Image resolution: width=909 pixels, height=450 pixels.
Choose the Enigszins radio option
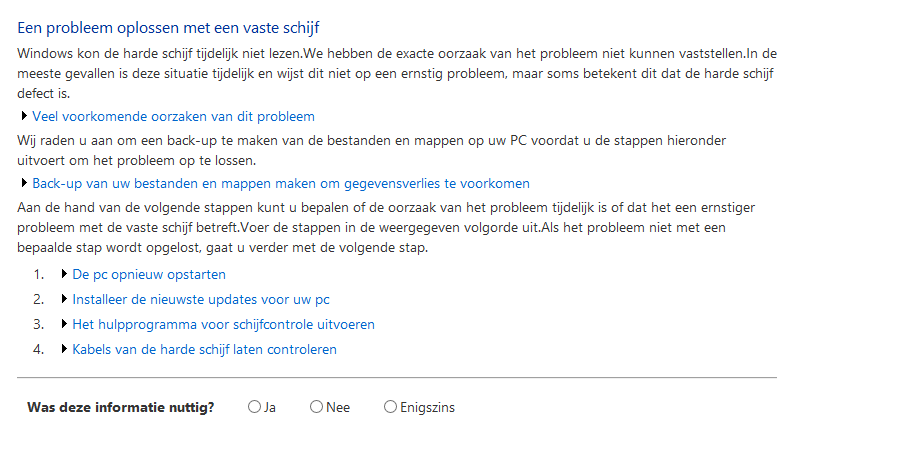pyautogui.click(x=390, y=407)
